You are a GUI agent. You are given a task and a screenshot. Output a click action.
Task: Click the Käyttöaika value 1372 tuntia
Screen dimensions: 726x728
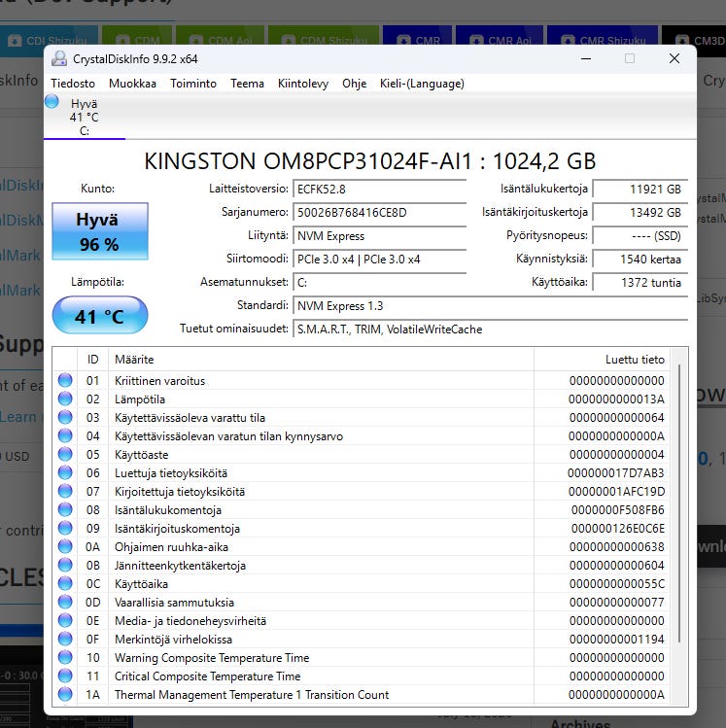point(640,282)
